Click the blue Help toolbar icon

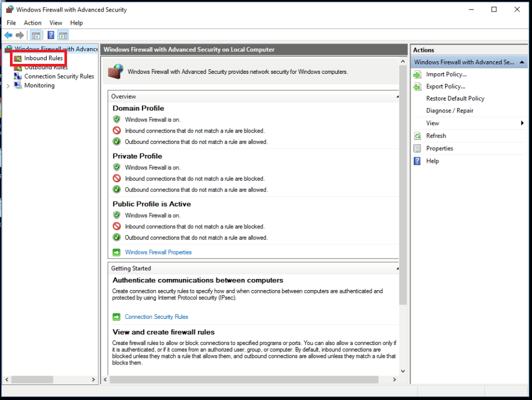(x=51, y=35)
